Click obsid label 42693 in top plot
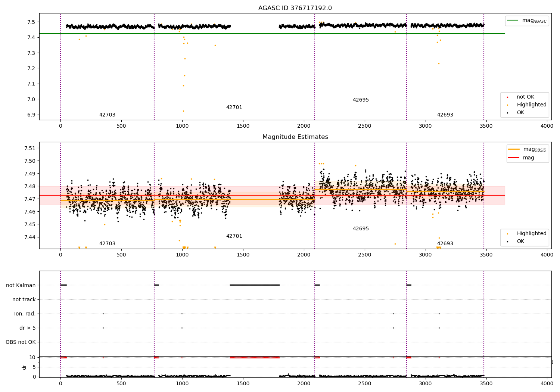Image resolution: width=560 pixels, height=392 pixels. click(x=445, y=115)
